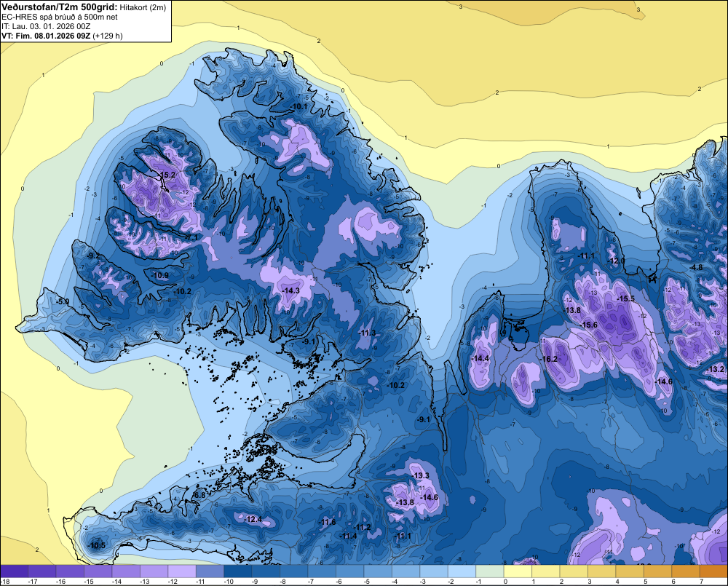728x586 pixels.
Task: Click the -7.1 temperature label
Action: point(191,237)
